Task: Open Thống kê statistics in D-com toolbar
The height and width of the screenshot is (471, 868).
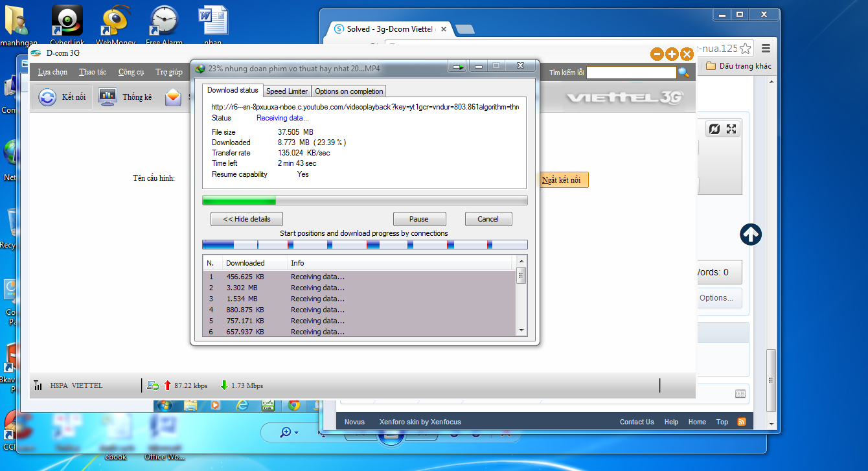Action: pos(107,97)
